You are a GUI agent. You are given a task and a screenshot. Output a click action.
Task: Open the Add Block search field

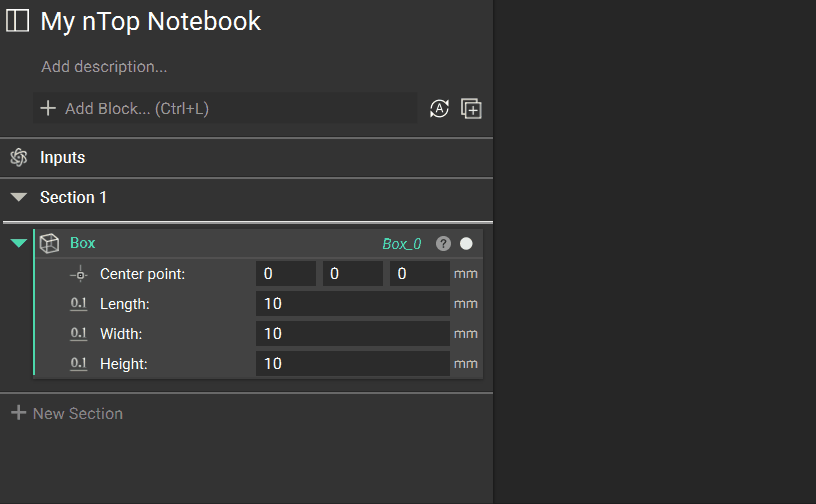(x=225, y=108)
